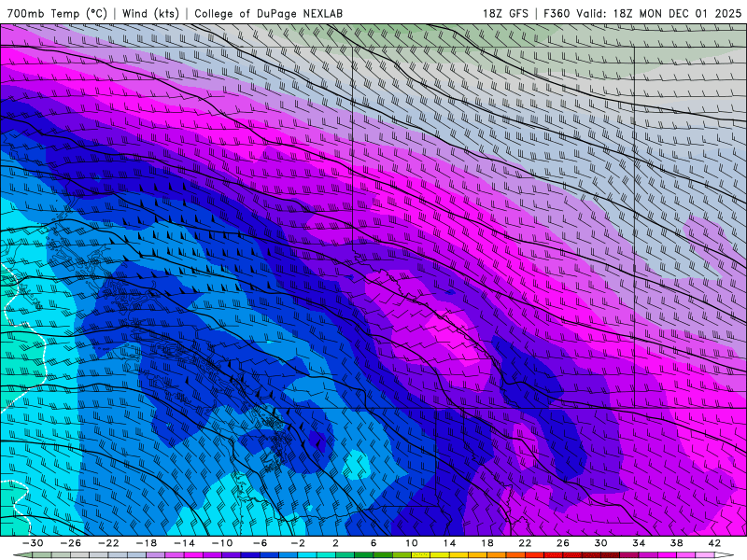Click the '-22' color scale label
The image size is (747, 560).
pyautogui.click(x=108, y=543)
